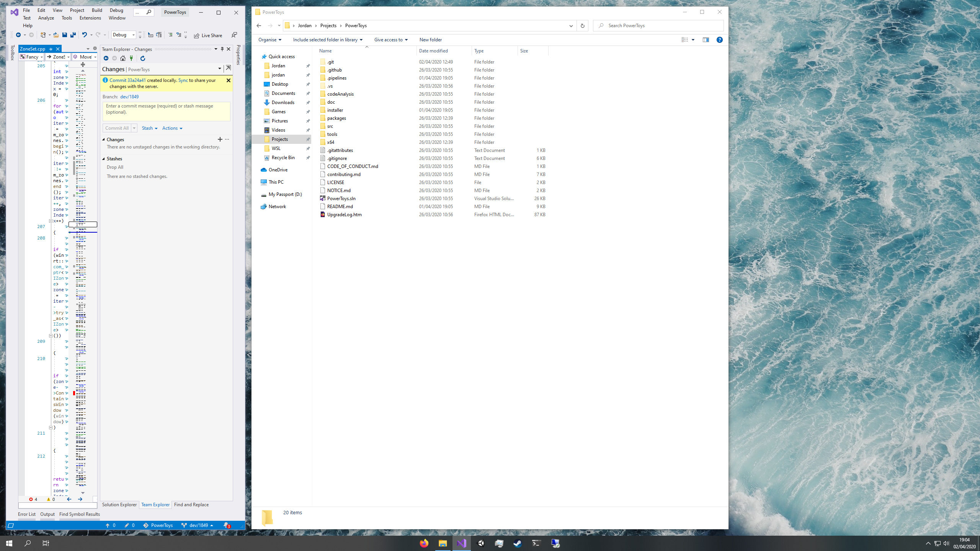Open notifications bell in status bar
This screenshot has height=551, width=980.
pyautogui.click(x=227, y=525)
